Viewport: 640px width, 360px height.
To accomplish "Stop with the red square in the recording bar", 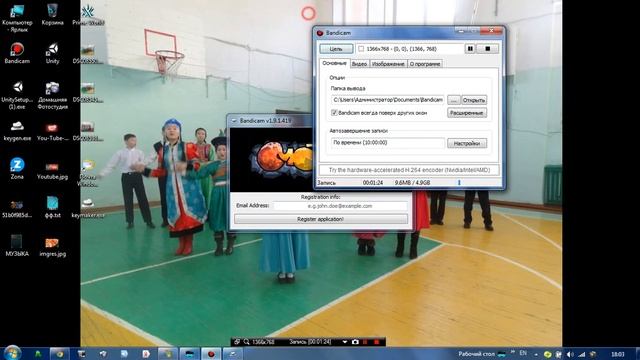I will click(x=376, y=342).
